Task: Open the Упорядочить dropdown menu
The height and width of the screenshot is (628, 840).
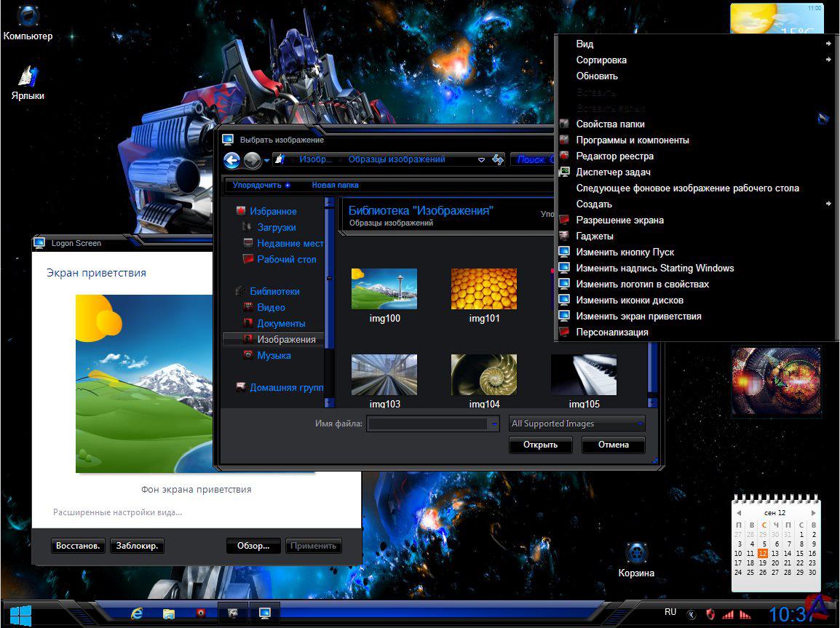Action: (261, 186)
